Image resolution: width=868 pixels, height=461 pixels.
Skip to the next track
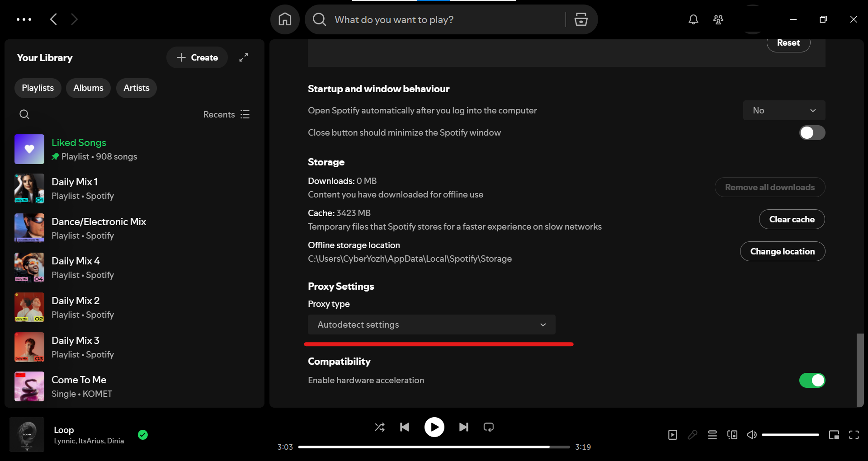coord(463,427)
